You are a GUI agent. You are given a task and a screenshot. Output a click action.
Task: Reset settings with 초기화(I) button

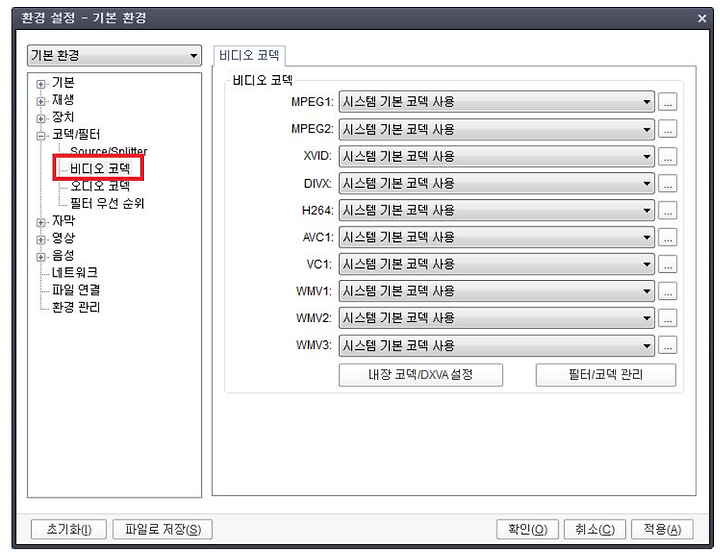tap(69, 530)
